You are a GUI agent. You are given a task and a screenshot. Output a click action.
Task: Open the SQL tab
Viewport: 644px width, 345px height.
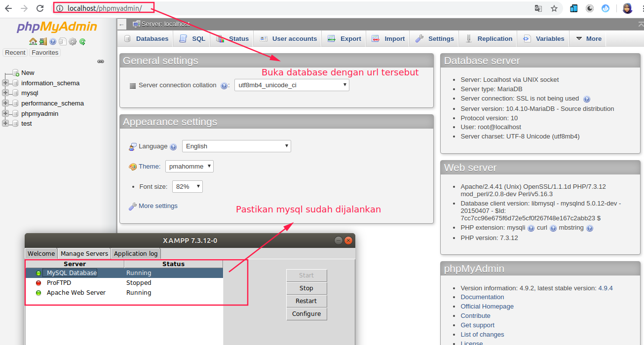pos(192,38)
